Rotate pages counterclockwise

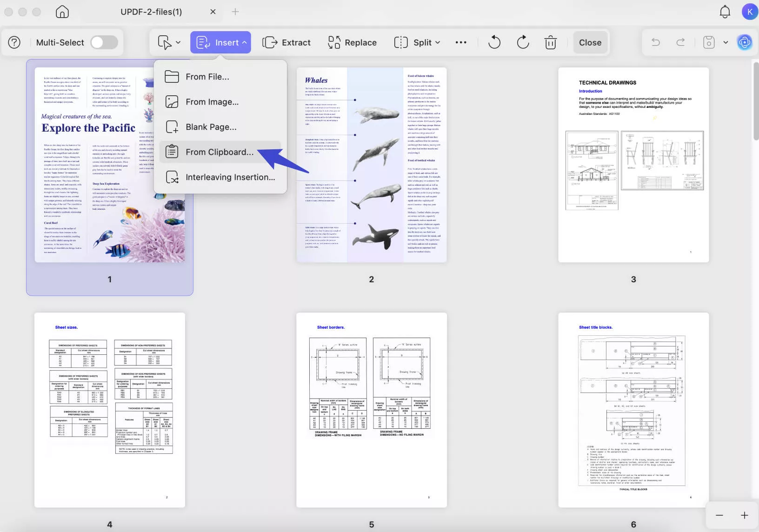(x=494, y=42)
